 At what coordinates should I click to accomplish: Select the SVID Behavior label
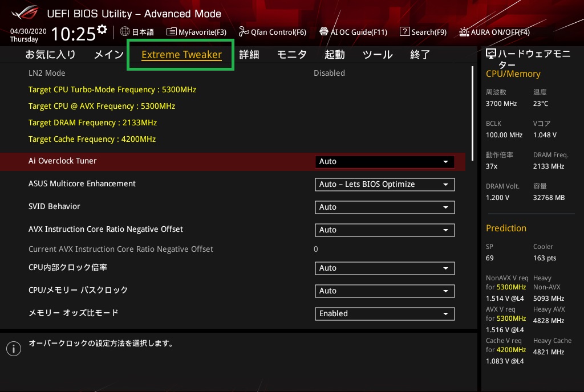[x=54, y=206]
